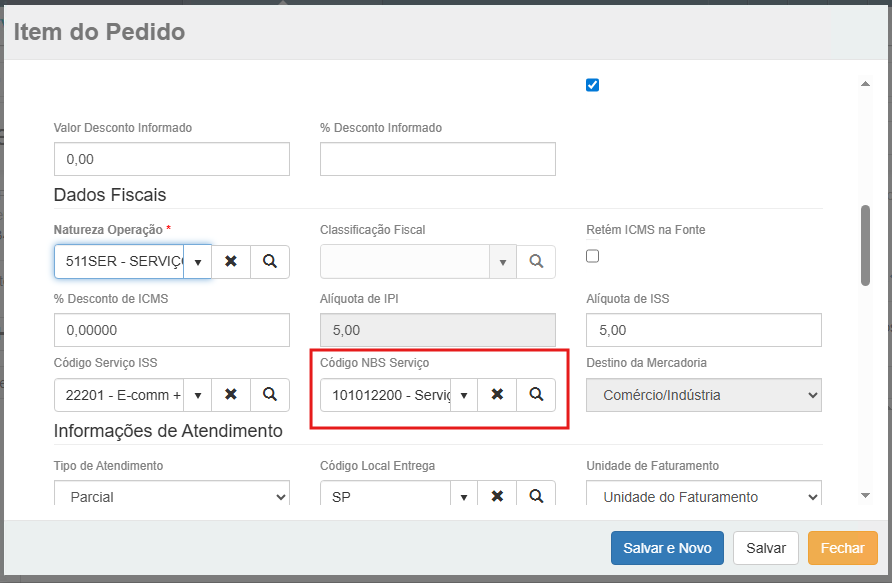The width and height of the screenshot is (892, 583).
Task: Click the Salvar button
Action: [766, 548]
